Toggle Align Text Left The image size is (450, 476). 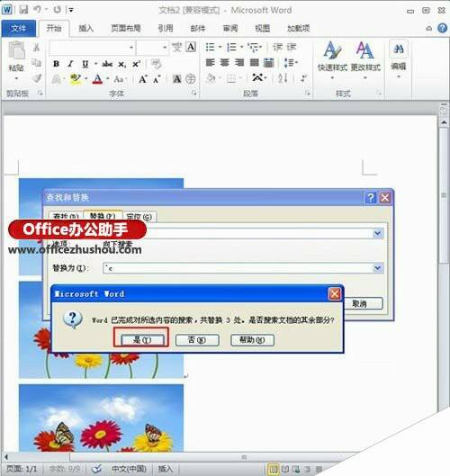point(210,63)
